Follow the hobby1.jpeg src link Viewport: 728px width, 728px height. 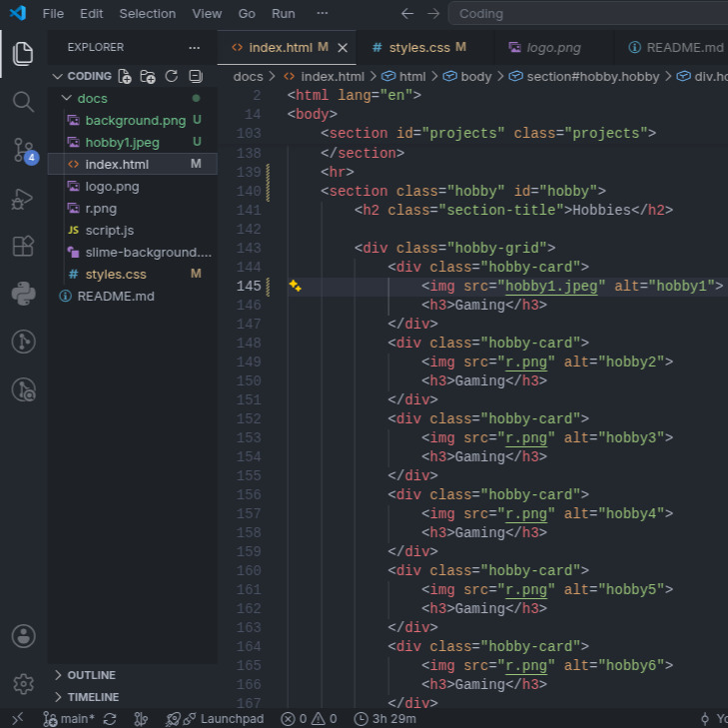pyautogui.click(x=550, y=286)
